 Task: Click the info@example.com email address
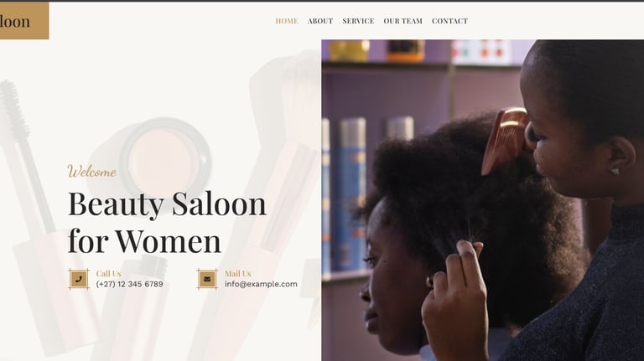(261, 284)
